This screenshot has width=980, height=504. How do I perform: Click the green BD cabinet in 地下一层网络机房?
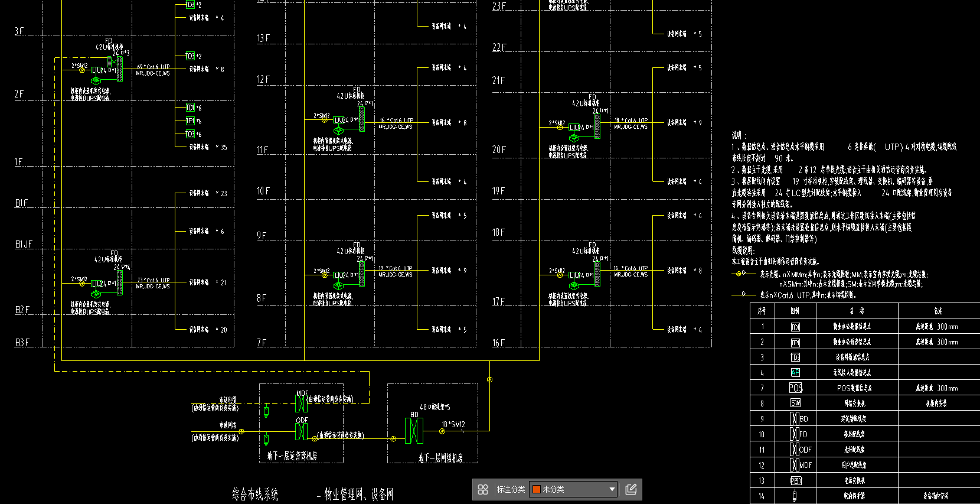point(414,430)
